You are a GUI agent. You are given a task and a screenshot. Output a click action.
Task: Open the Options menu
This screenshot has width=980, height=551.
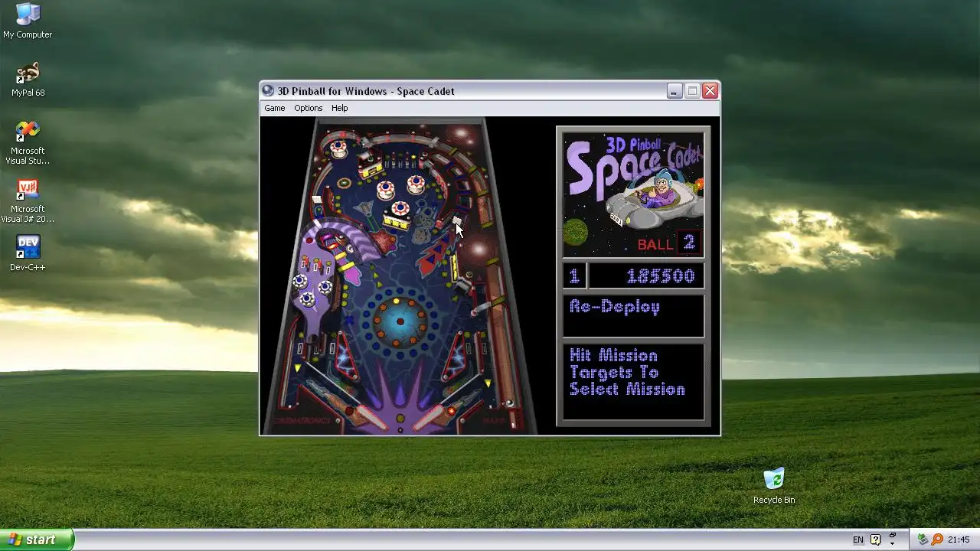tap(308, 108)
